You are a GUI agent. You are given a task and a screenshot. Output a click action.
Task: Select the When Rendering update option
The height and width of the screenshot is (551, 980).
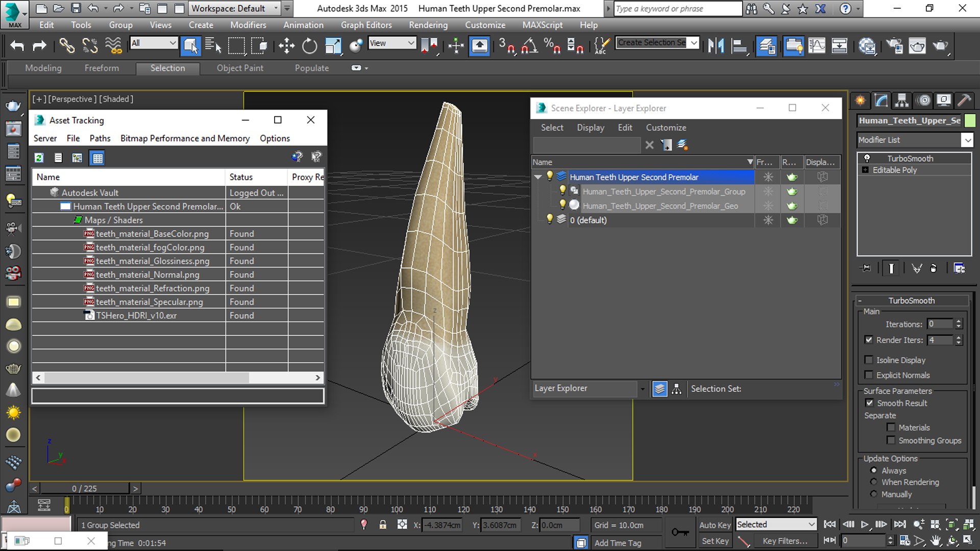click(874, 482)
